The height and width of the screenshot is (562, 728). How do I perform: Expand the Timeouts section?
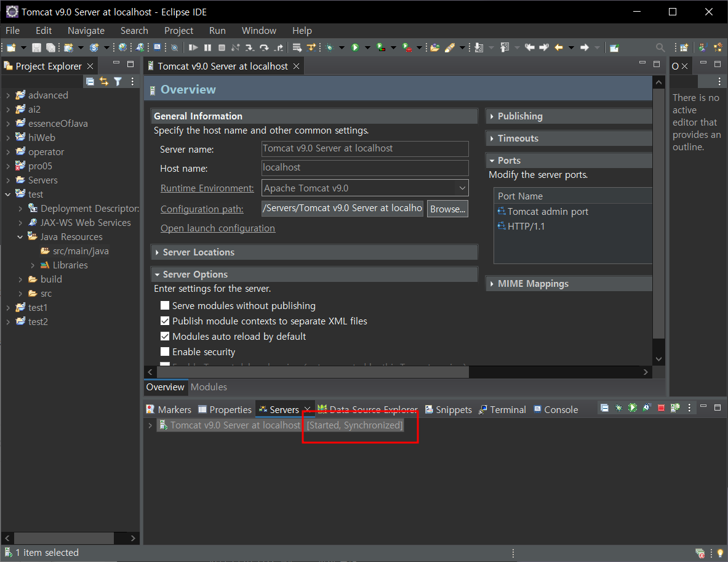click(492, 138)
